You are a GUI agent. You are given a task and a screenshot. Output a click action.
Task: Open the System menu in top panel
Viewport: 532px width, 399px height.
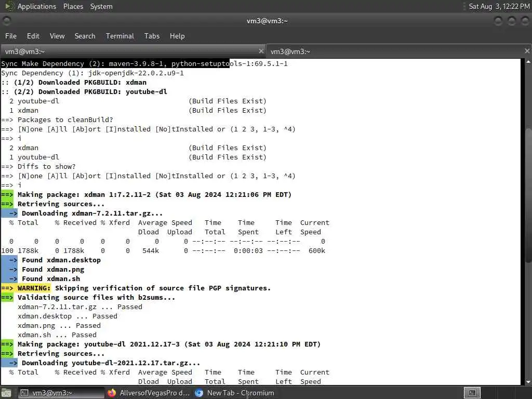pyautogui.click(x=101, y=6)
